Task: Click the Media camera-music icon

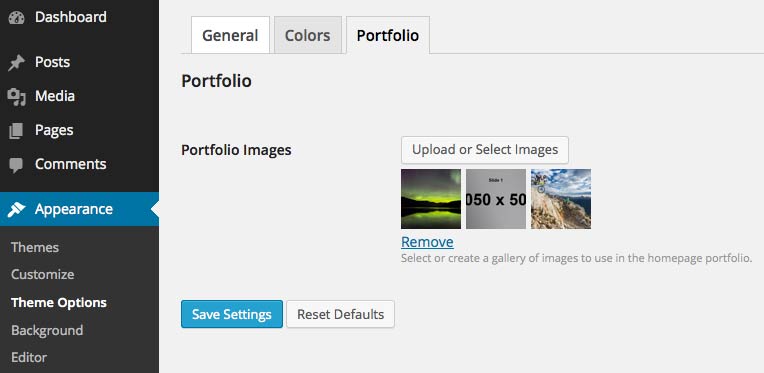Action: point(16,96)
